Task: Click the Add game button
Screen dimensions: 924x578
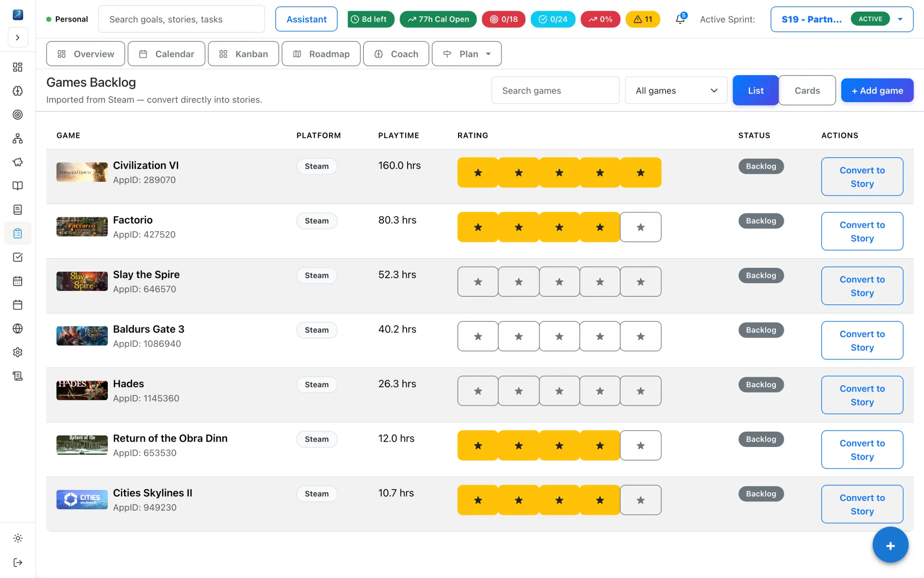Action: point(877,91)
